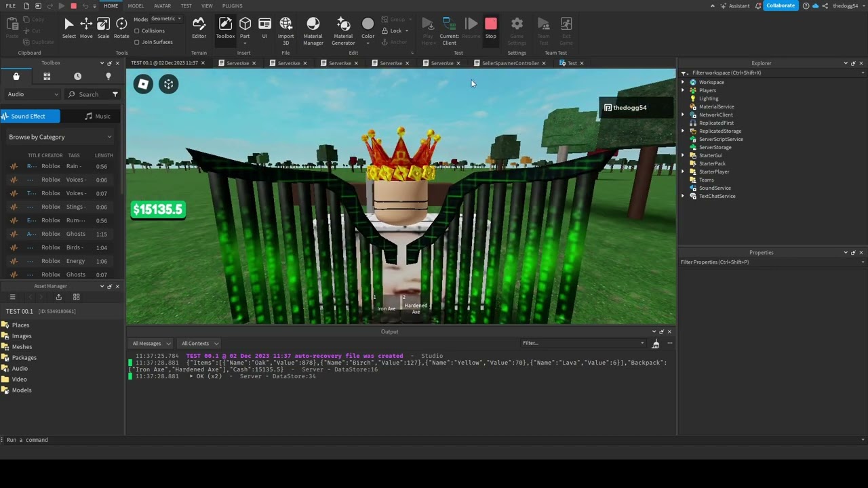
Task: Enable the Collisions checkbox
Action: (x=137, y=30)
